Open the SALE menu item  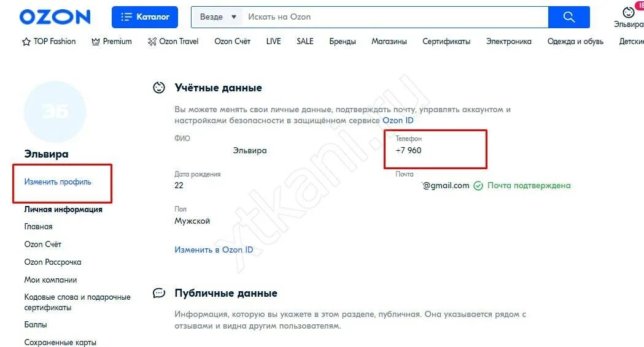(305, 42)
